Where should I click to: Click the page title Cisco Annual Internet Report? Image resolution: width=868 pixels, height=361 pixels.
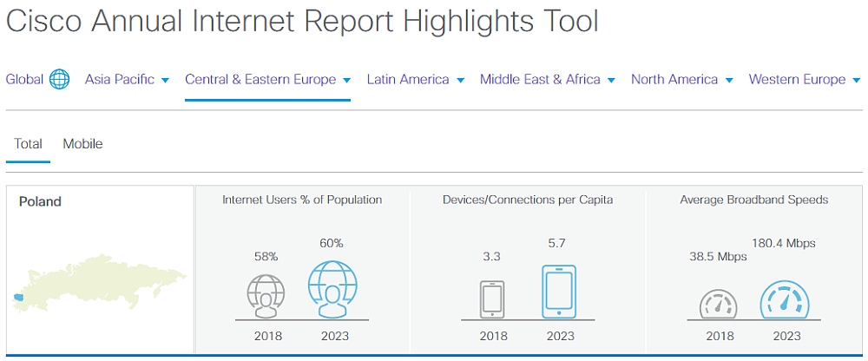pyautogui.click(x=302, y=22)
